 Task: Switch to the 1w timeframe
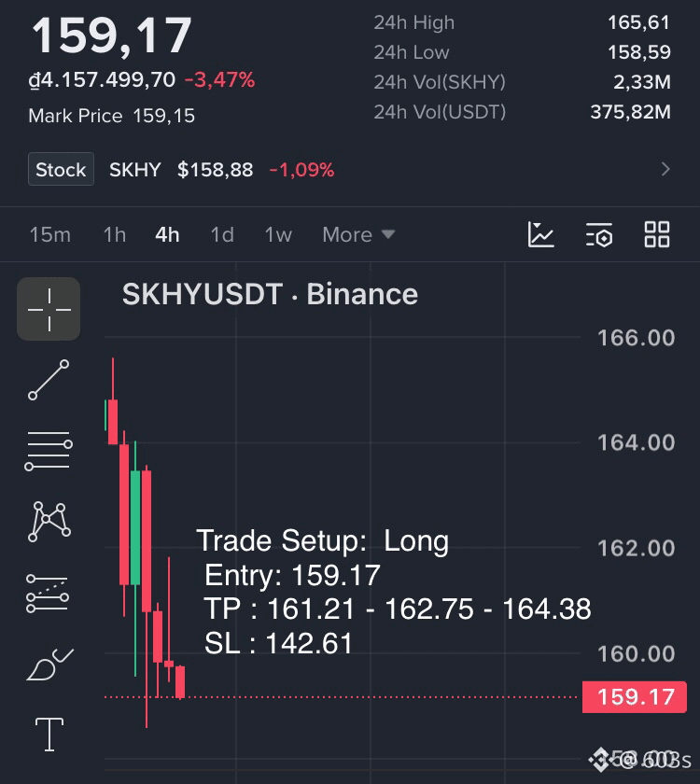[x=278, y=234]
